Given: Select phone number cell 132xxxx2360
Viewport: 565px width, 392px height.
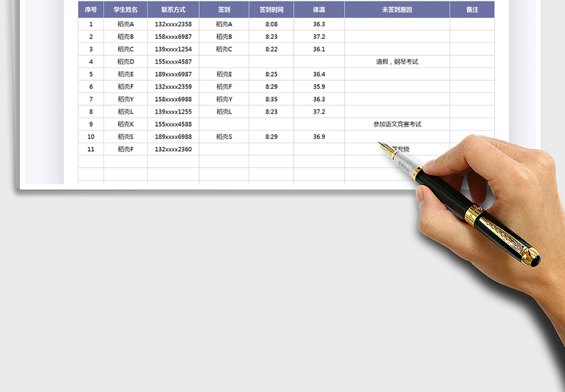Looking at the screenshot, I should 173,149.
